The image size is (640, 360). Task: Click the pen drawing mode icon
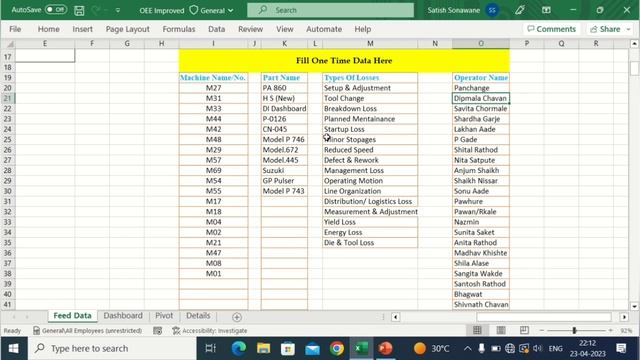[x=520, y=10]
